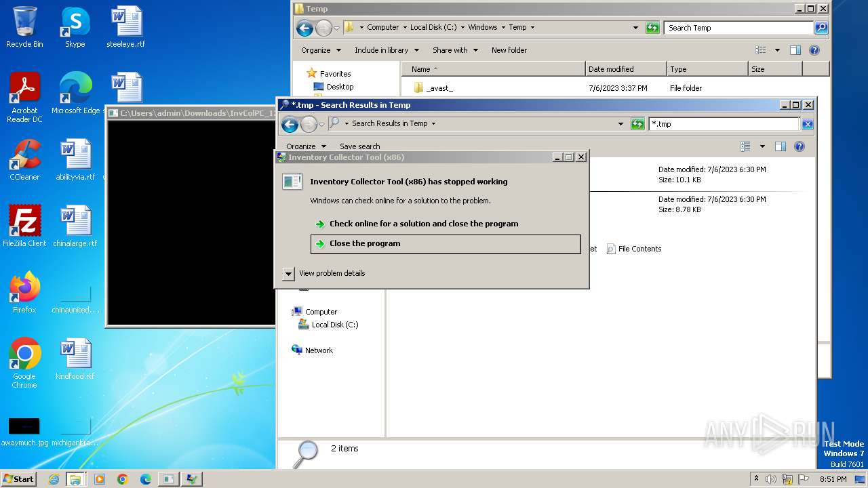Launch Skype from the desktop

pos(75,28)
